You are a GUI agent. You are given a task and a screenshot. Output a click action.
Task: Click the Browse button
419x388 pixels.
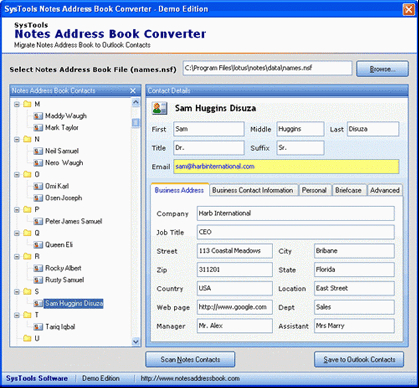pyautogui.click(x=382, y=69)
